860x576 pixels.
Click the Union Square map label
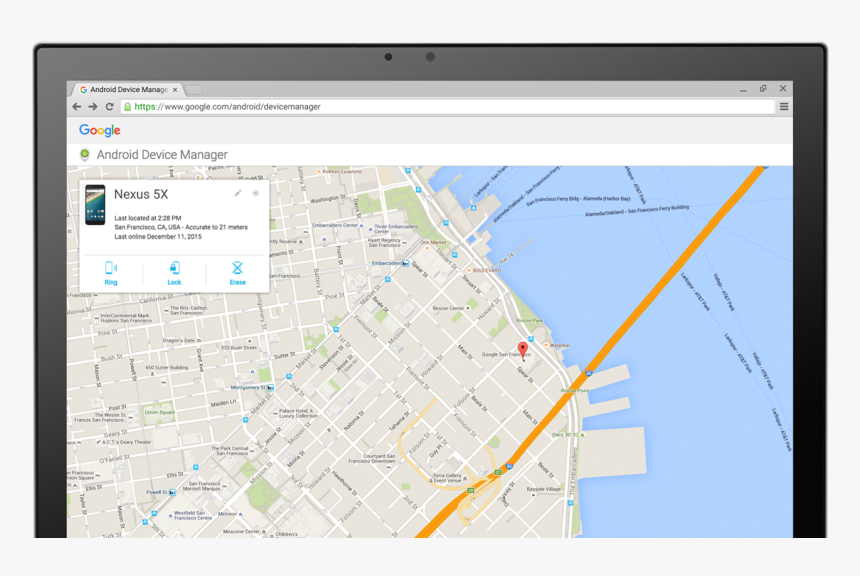tap(160, 412)
